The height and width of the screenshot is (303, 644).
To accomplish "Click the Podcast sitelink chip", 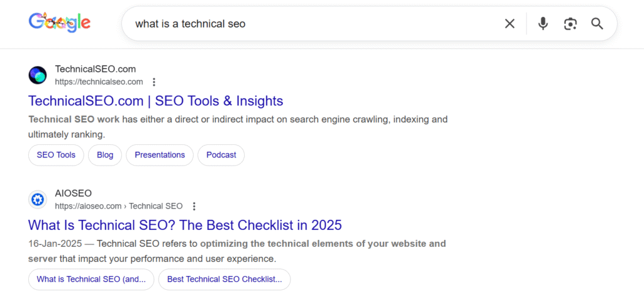I will coord(221,155).
